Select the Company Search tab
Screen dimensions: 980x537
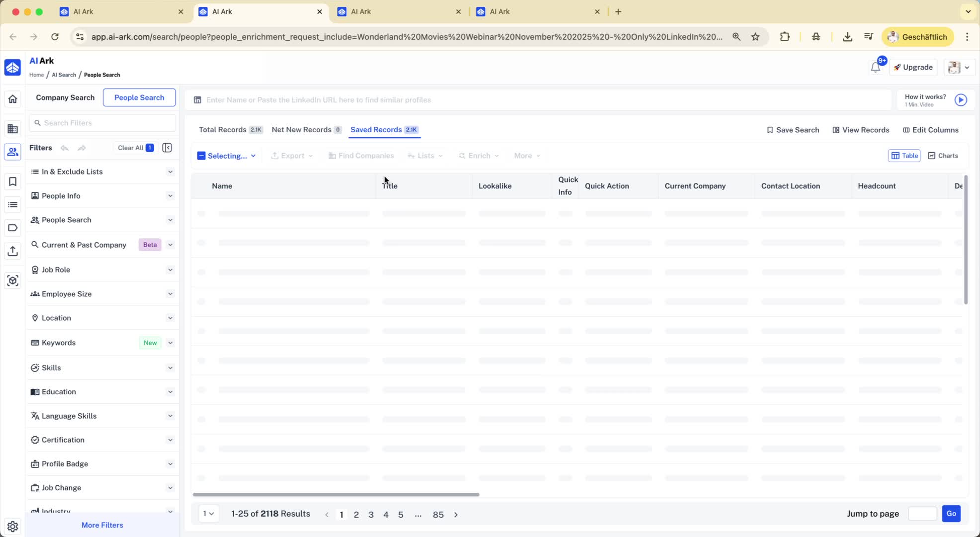click(x=65, y=97)
